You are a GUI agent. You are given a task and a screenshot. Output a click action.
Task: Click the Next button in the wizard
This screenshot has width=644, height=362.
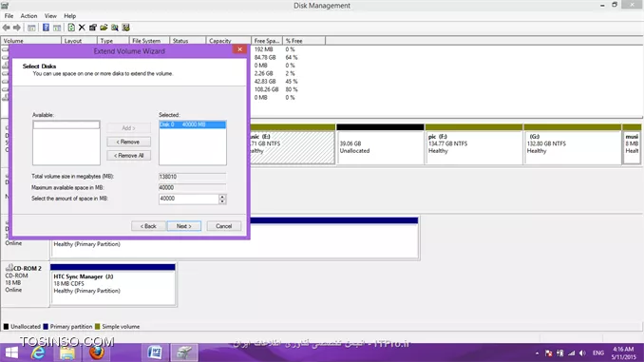[x=184, y=226]
